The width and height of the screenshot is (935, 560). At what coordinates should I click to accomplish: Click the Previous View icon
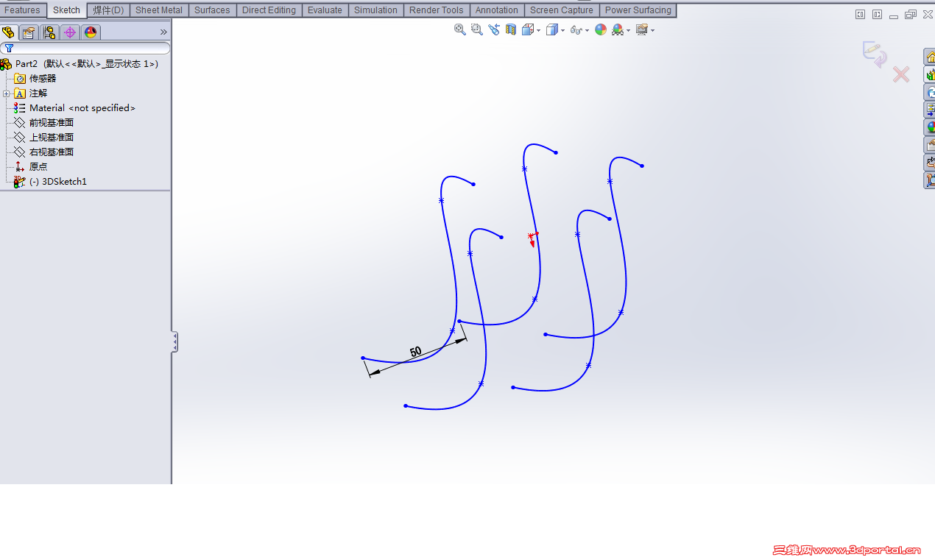coord(493,29)
